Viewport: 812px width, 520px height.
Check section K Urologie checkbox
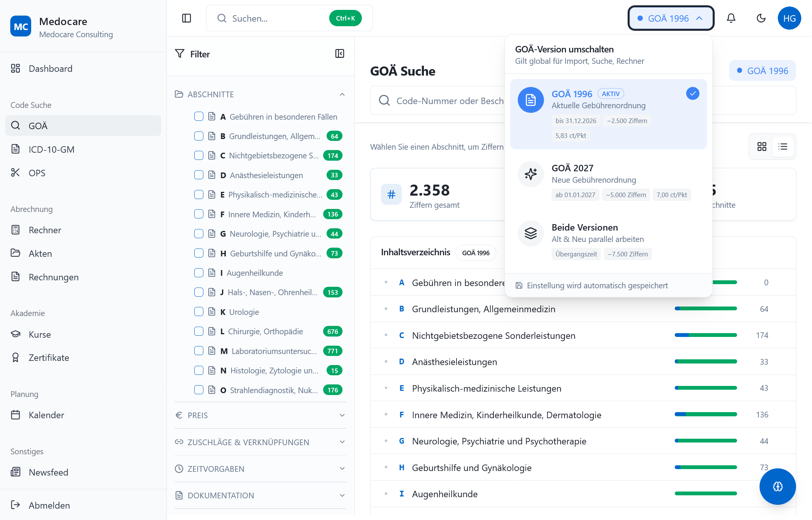tap(199, 312)
